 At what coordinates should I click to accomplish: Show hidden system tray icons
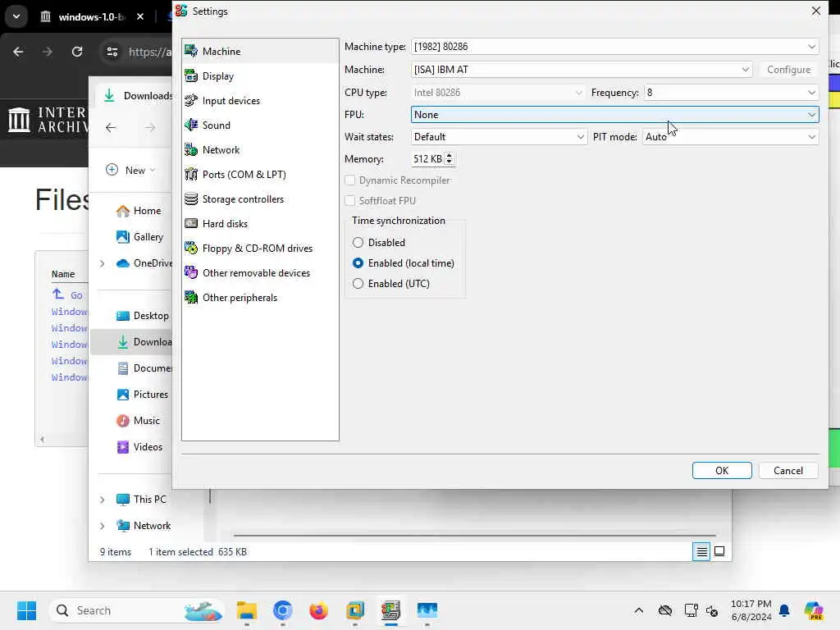[x=638, y=610]
